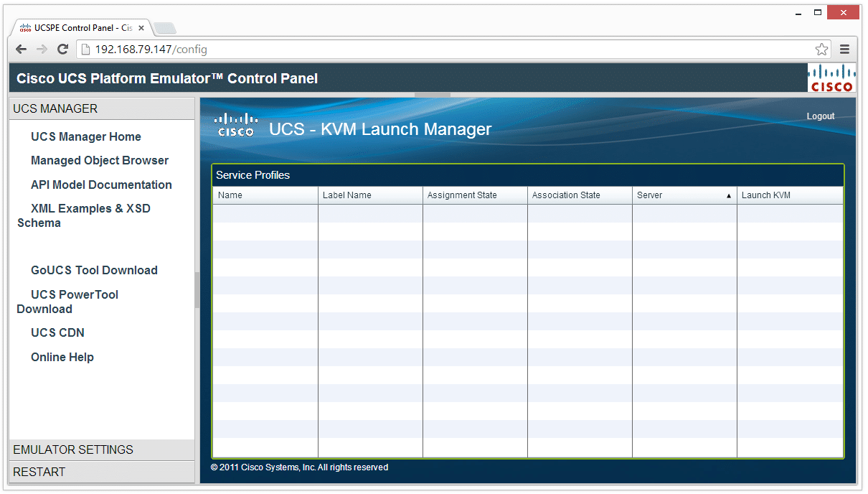Open UCS Manager Home

point(85,136)
